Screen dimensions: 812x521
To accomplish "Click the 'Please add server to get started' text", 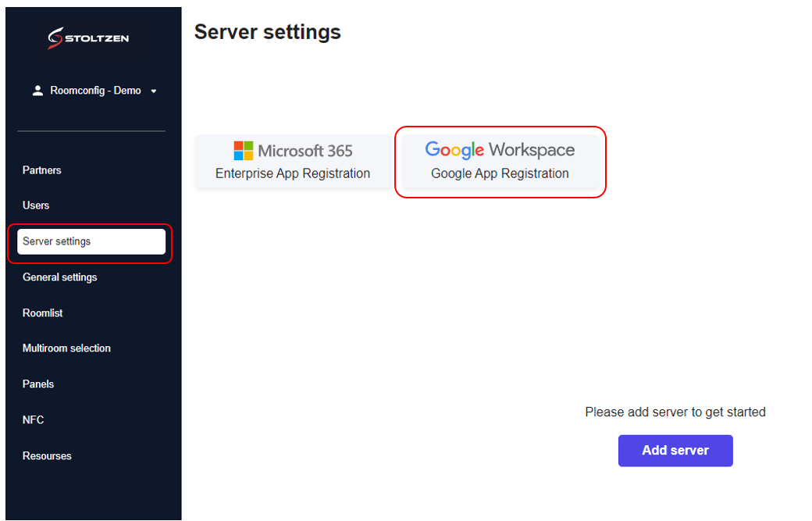I will [675, 412].
